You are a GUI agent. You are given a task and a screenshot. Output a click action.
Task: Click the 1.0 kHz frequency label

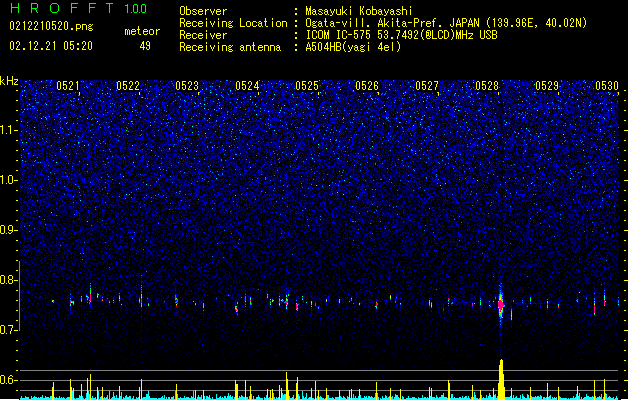point(9,180)
